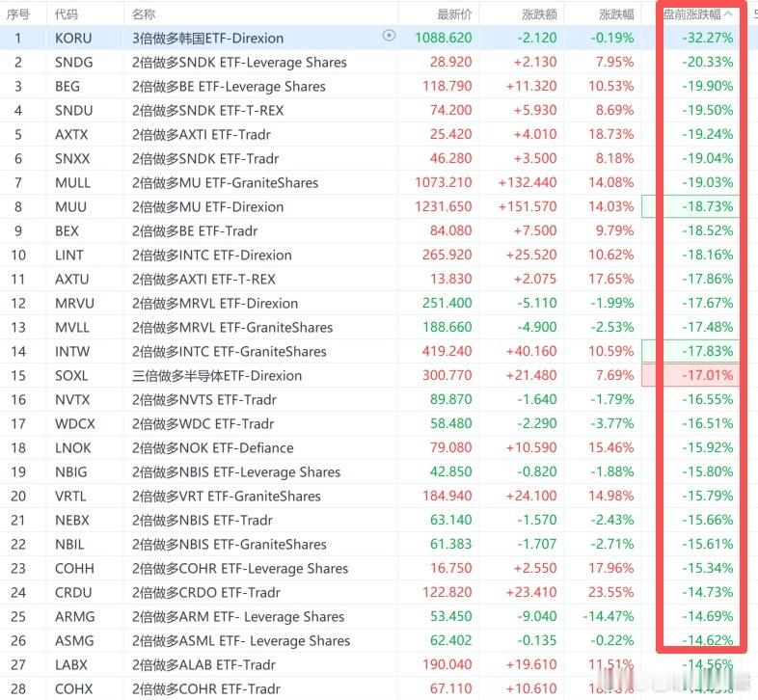
Task: Sort by 最新价 column header
Action: [454, 14]
